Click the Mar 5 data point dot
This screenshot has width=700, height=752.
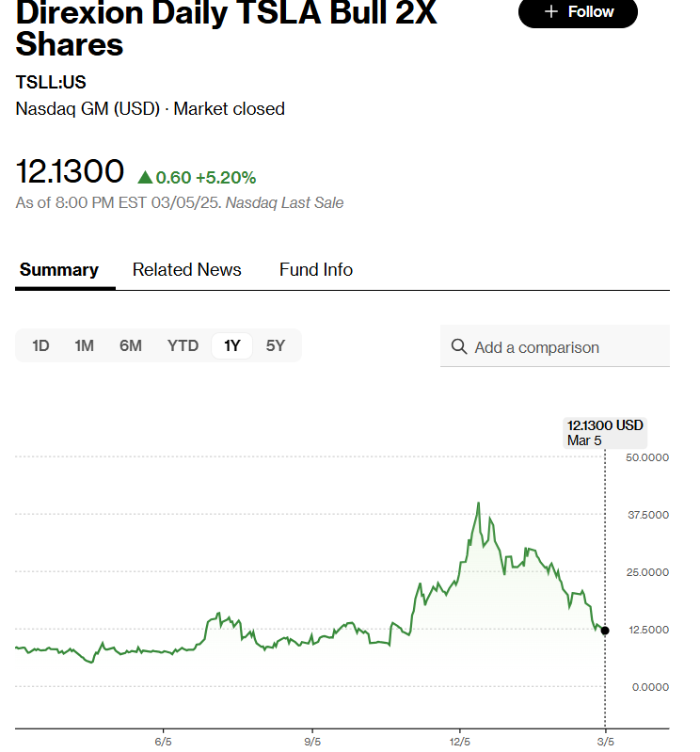coord(604,631)
